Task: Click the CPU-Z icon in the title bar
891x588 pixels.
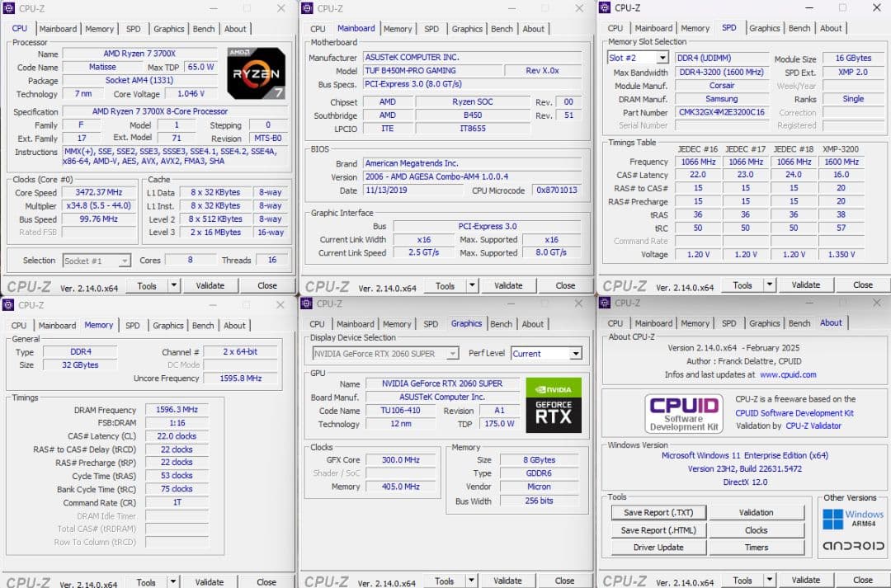Action: [x=9, y=7]
